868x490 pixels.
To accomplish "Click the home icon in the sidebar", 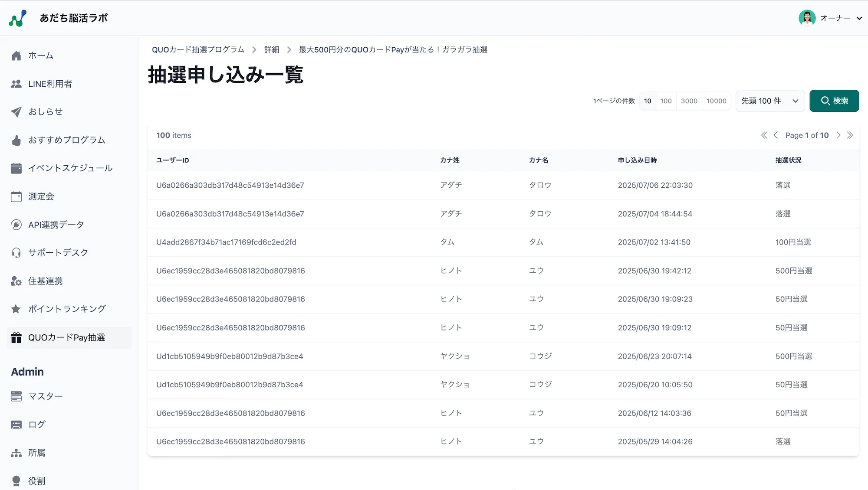I will point(16,56).
